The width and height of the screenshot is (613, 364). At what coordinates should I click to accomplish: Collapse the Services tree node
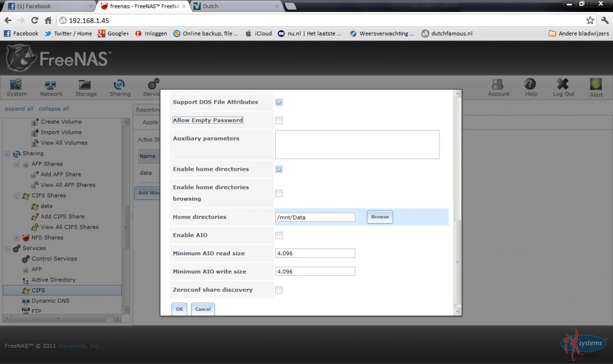click(x=7, y=248)
